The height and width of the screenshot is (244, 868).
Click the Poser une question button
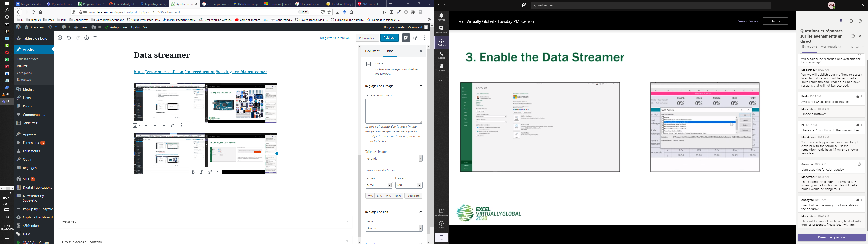[x=831, y=238]
